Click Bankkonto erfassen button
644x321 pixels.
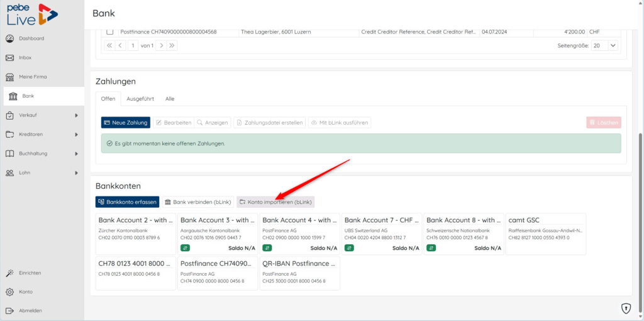pos(127,202)
